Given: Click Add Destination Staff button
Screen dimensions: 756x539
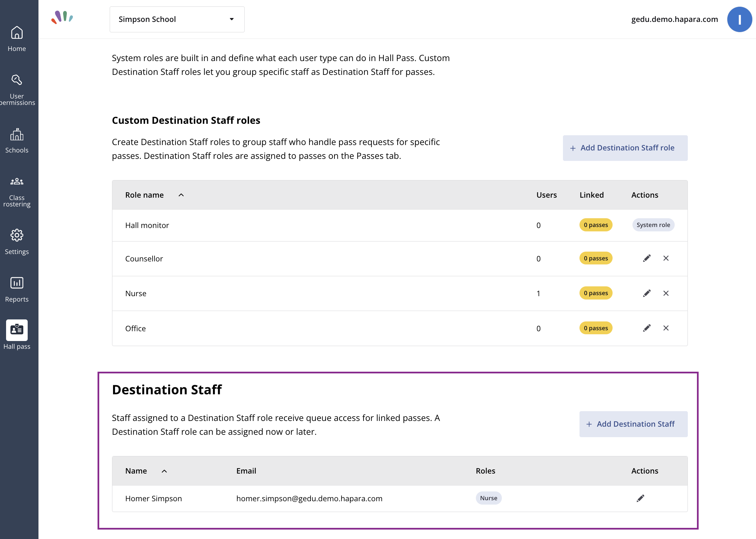Looking at the screenshot, I should (x=633, y=424).
